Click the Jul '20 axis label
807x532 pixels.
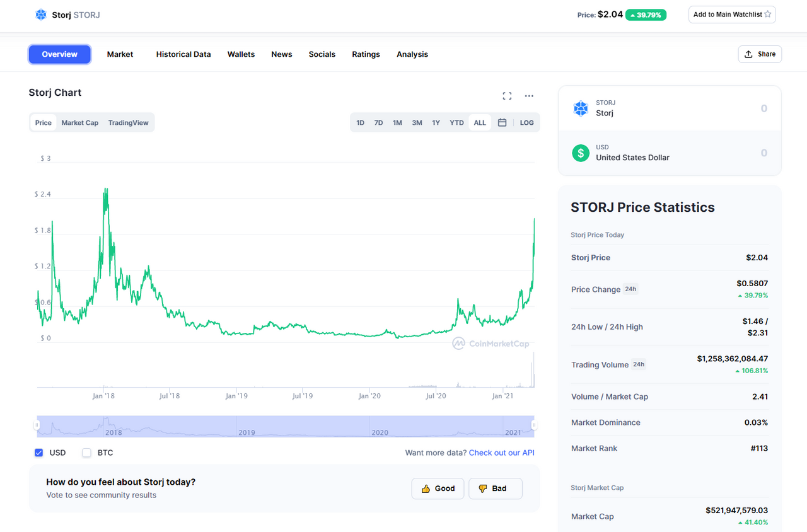pos(436,396)
